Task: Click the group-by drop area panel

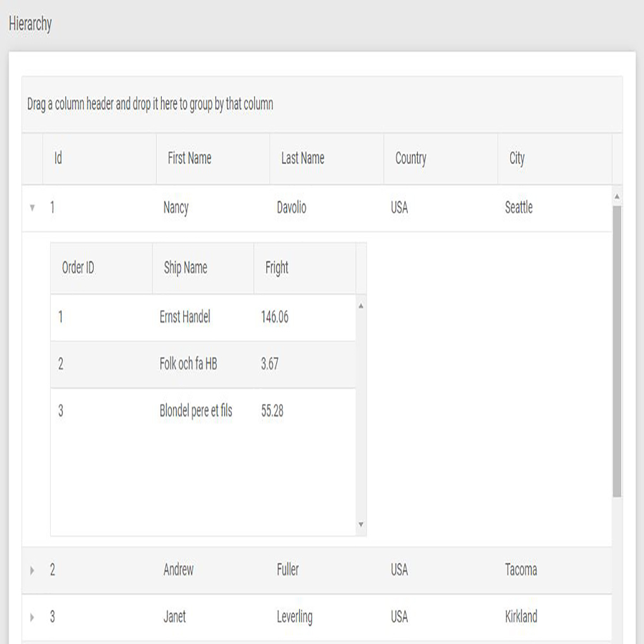Action: pyautogui.click(x=322, y=104)
